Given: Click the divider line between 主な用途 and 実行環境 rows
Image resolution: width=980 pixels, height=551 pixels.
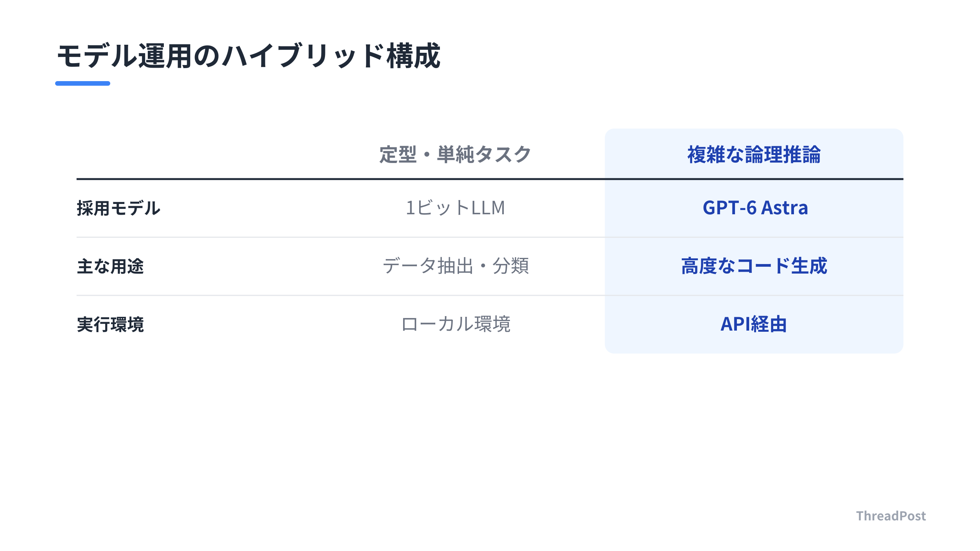Looking at the screenshot, I should 490,295.
